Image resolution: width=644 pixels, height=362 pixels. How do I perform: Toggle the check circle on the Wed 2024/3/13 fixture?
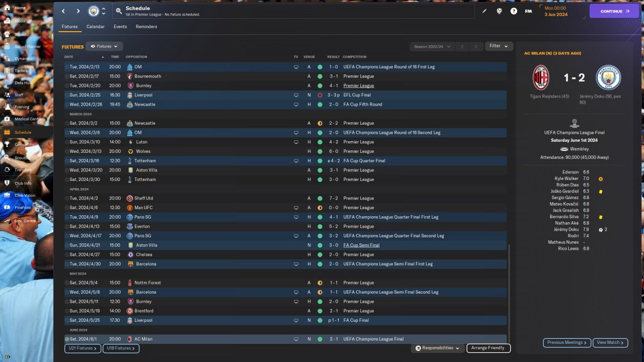coord(67,151)
